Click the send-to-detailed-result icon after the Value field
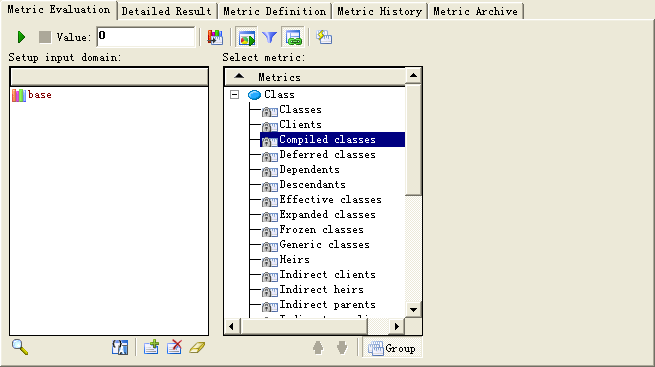 pos(216,37)
